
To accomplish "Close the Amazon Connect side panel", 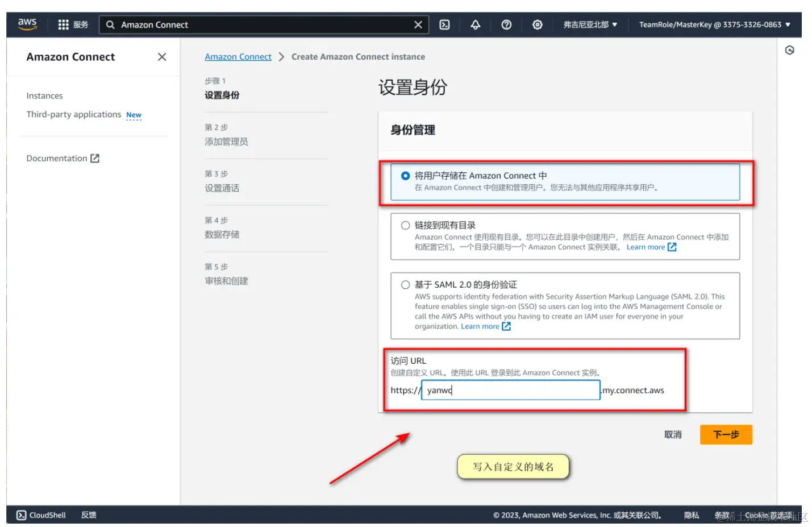I will coord(162,57).
